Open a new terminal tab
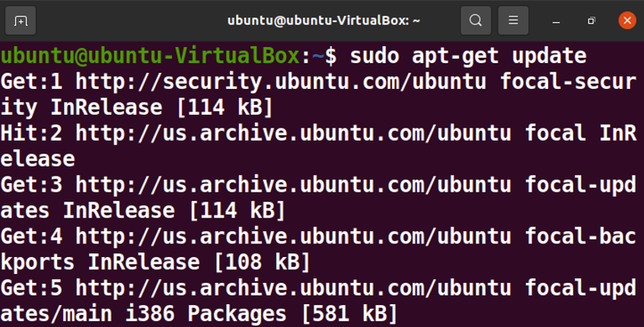 coord(21,21)
